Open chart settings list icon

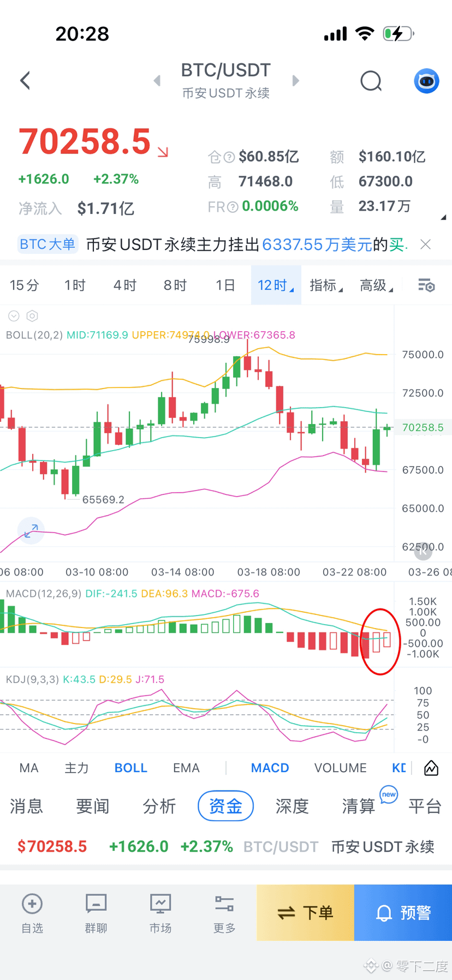[x=426, y=285]
